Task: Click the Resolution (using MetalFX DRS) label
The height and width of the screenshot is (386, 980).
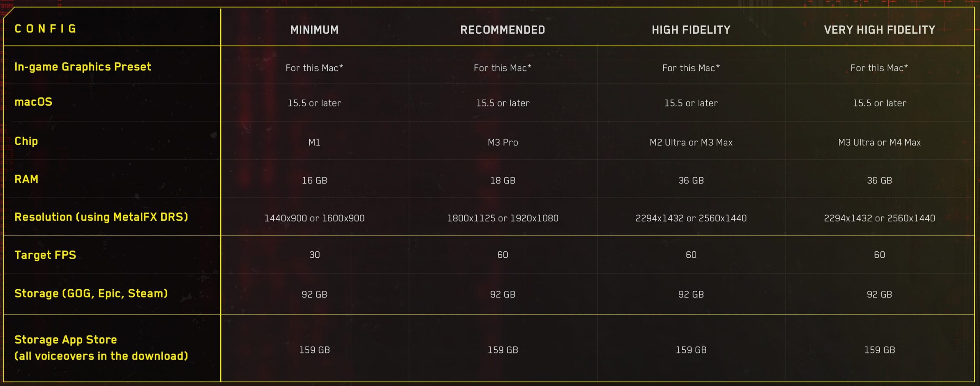Action: click(101, 217)
